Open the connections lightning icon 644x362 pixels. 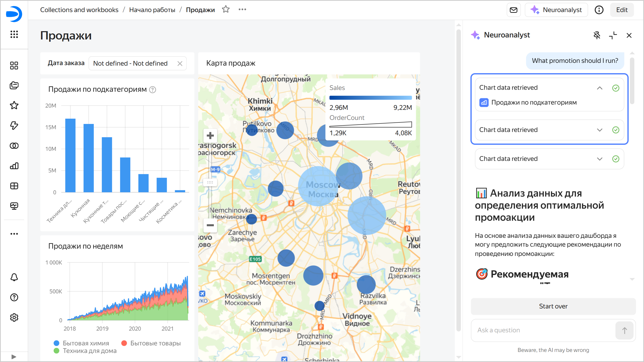[14, 125]
